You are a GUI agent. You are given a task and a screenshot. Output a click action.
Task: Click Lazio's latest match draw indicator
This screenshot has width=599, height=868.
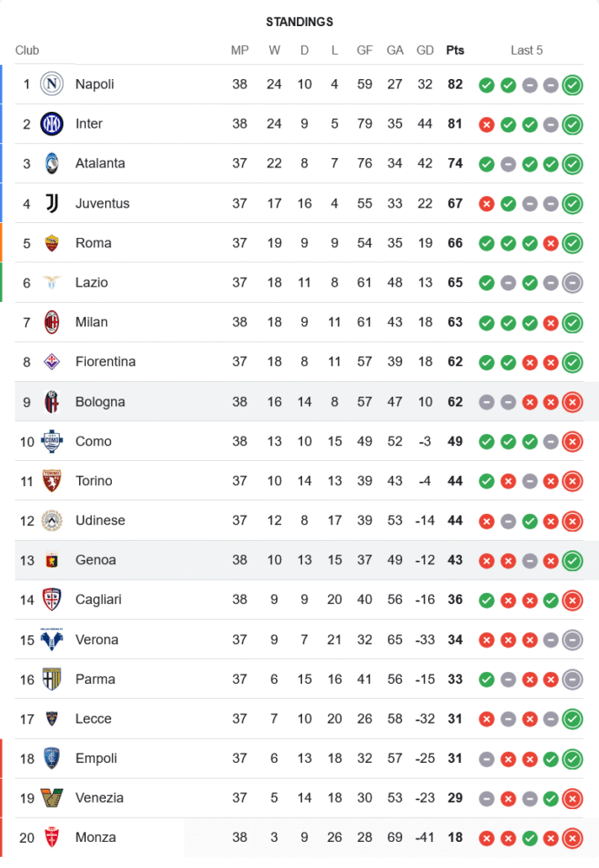click(572, 283)
